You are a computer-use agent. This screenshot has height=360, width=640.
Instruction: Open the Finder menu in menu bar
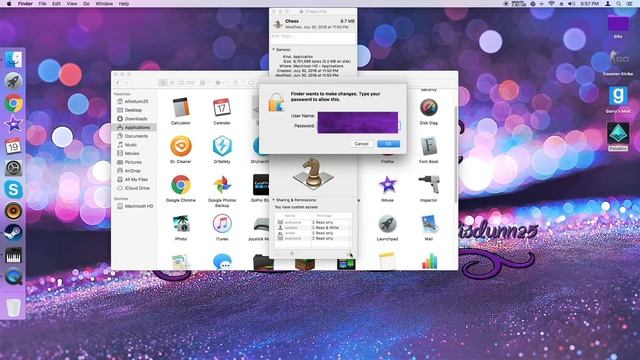tap(25, 4)
